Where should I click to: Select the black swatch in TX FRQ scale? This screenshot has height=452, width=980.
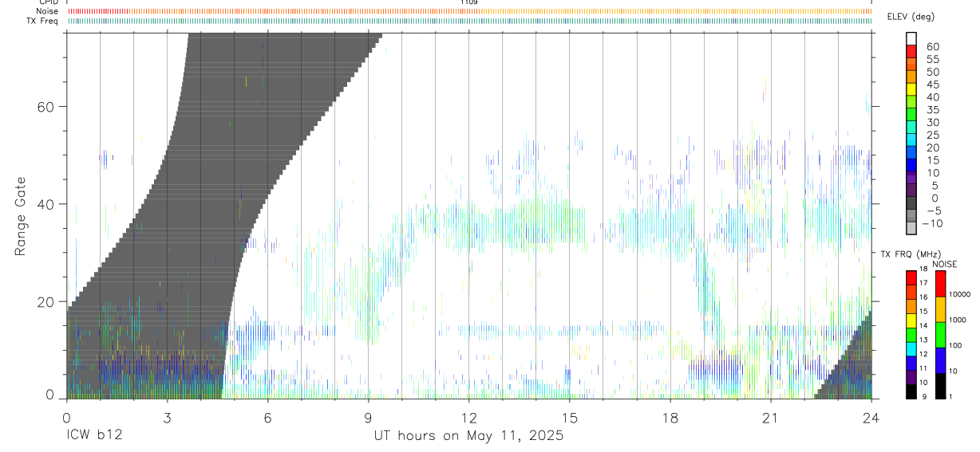click(911, 391)
